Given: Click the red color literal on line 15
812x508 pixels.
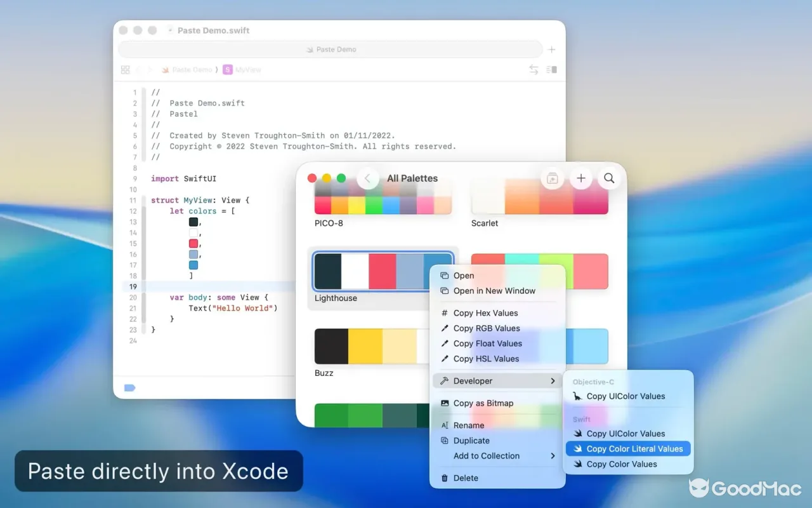Looking at the screenshot, I should pyautogui.click(x=193, y=244).
